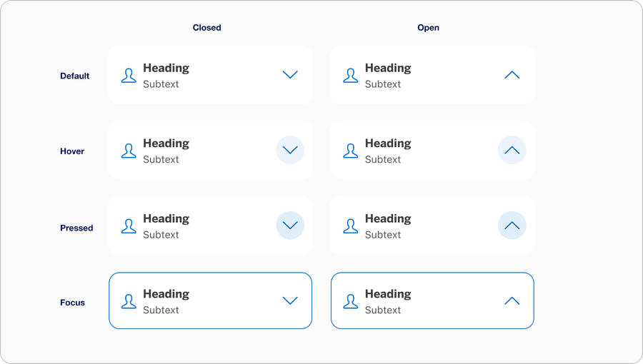Click person icon in Focus Open card

[x=350, y=301]
